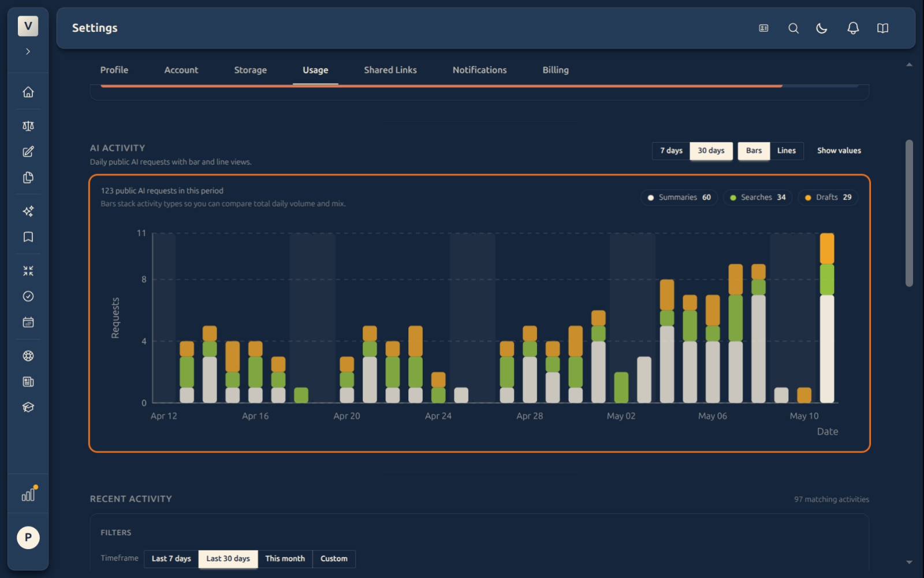
Task: Click the edit pencil sidebar icon
Action: click(x=28, y=151)
